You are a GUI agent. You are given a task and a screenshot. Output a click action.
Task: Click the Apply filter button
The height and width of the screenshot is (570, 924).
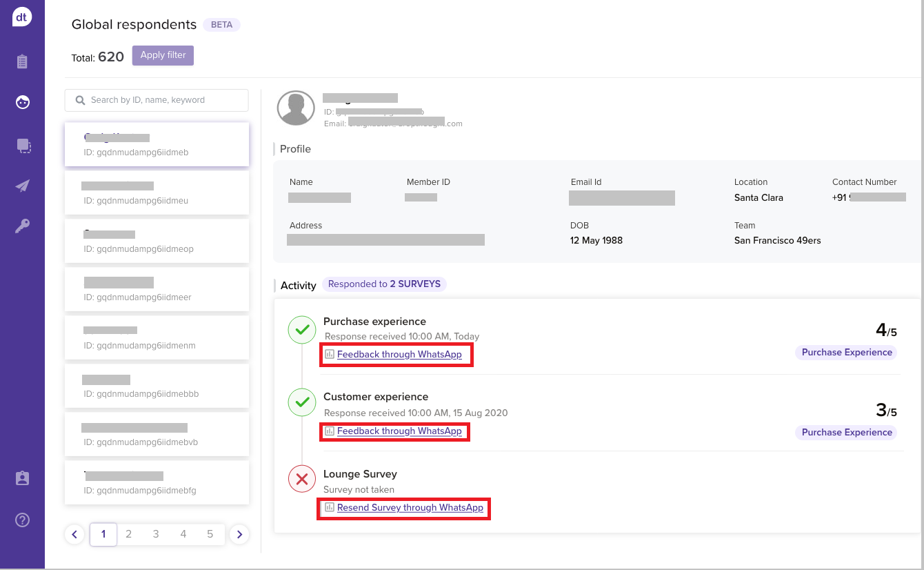[x=163, y=55]
